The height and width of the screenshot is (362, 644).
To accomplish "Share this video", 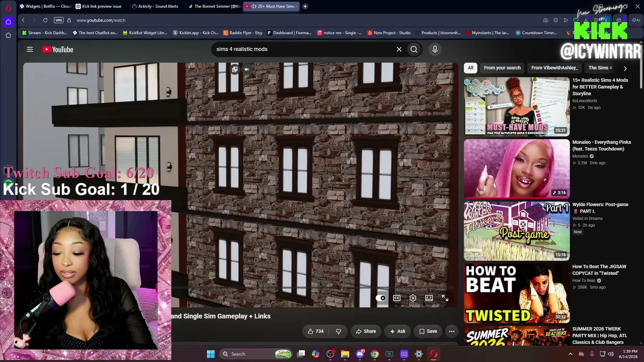I will click(x=366, y=331).
